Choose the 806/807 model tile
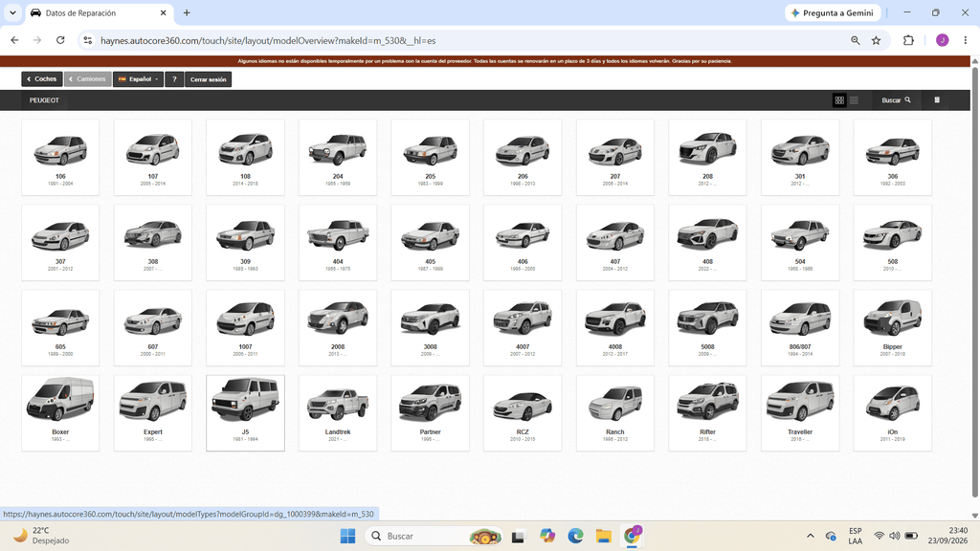Screen dimensions: 980x551 [800, 328]
